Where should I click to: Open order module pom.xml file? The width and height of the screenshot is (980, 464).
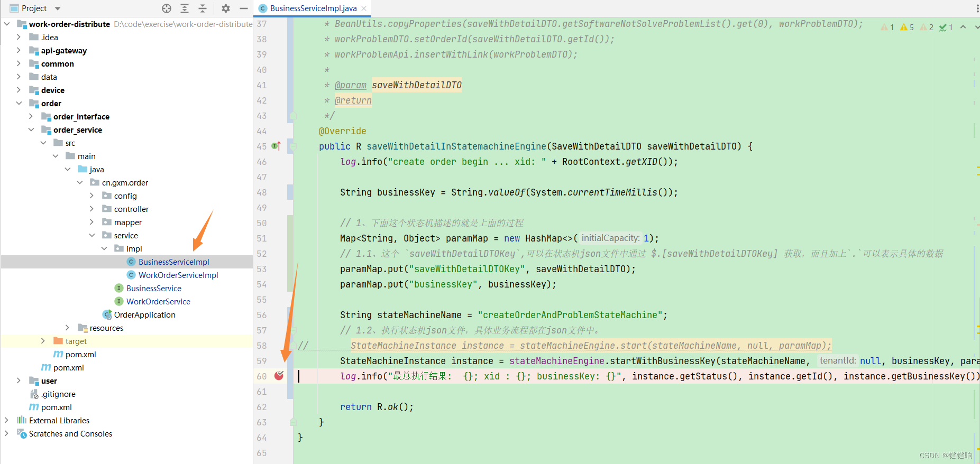[68, 367]
